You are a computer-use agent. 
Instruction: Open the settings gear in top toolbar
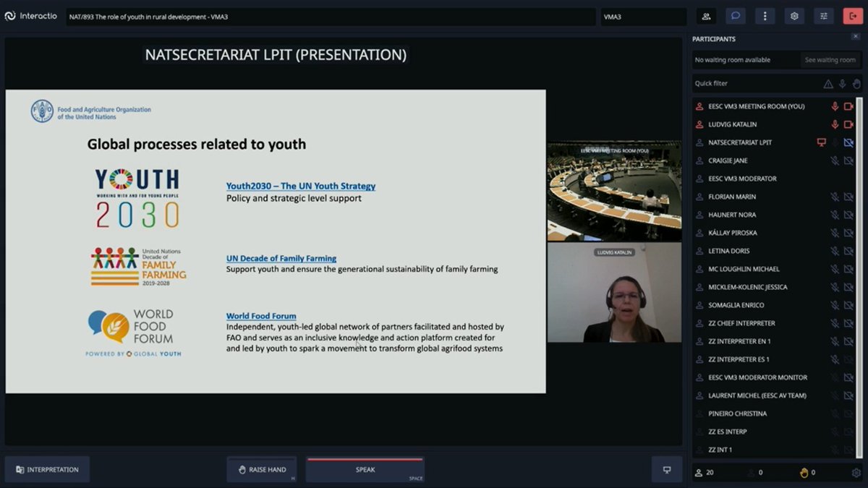coord(794,16)
